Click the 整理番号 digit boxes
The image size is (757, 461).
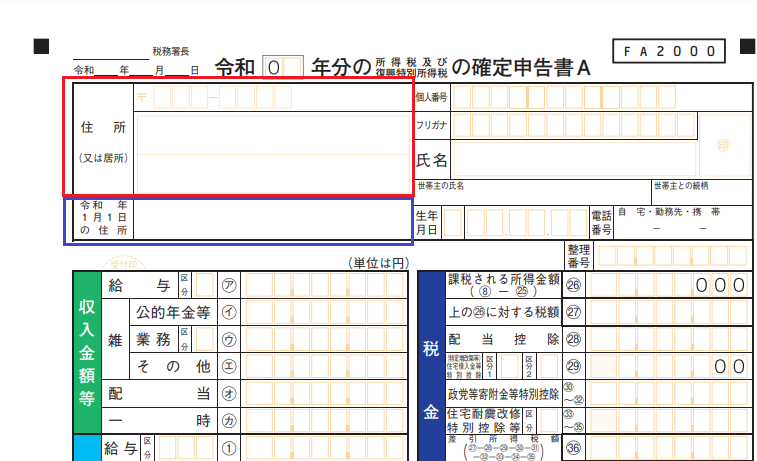pyautogui.click(x=672, y=256)
